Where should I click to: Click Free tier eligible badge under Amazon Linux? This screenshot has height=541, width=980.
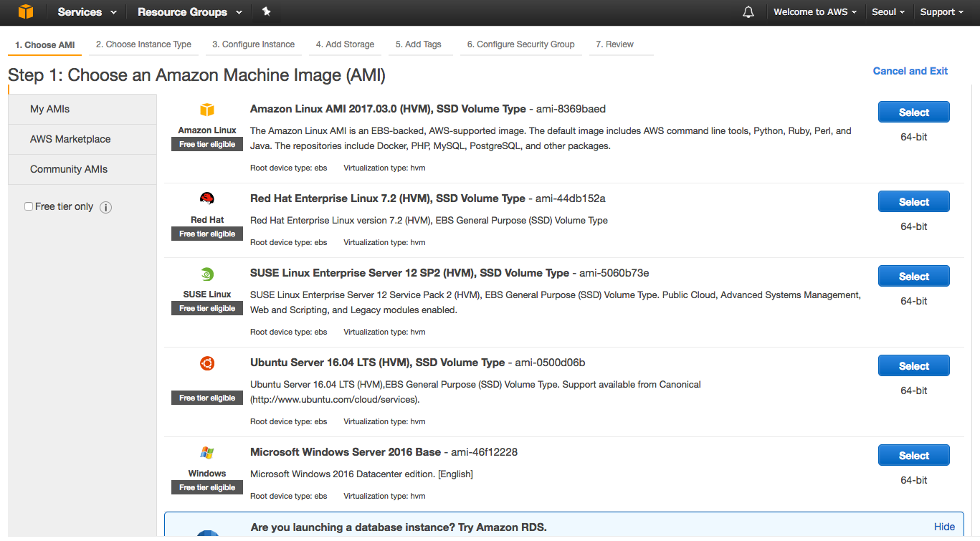(x=207, y=144)
